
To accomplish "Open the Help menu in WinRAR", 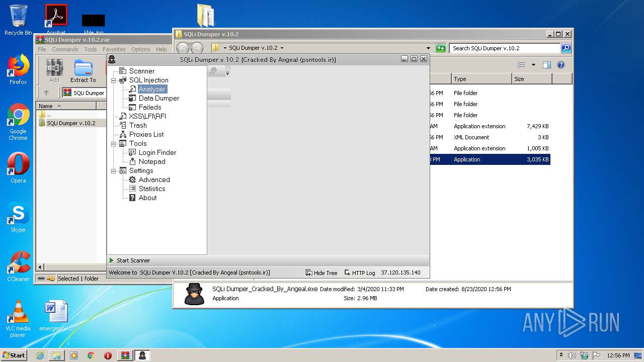I will [x=162, y=49].
